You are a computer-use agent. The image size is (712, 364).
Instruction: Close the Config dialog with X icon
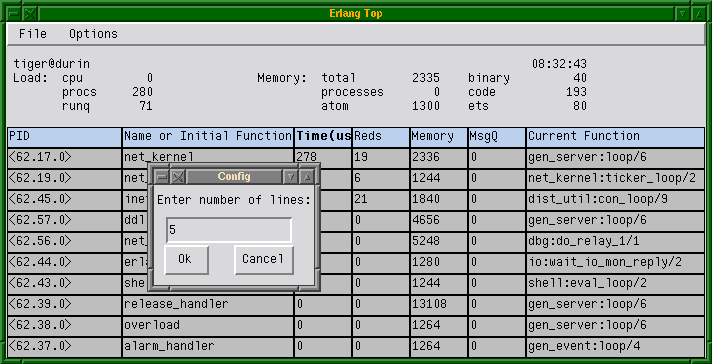click(178, 177)
